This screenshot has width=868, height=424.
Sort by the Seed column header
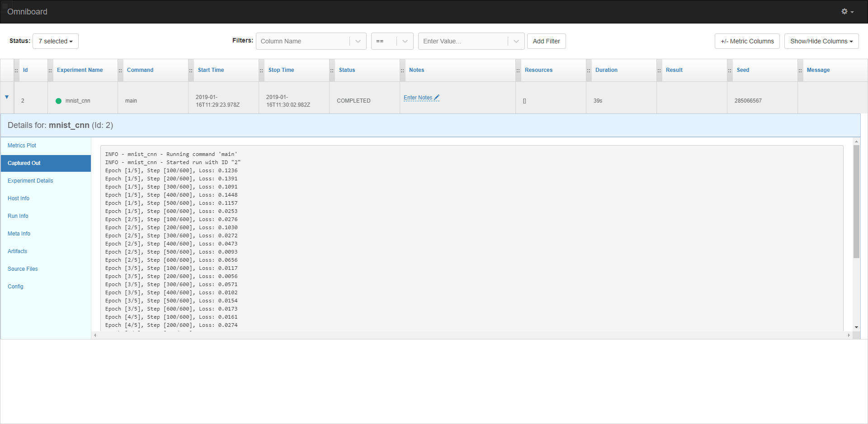pos(743,70)
